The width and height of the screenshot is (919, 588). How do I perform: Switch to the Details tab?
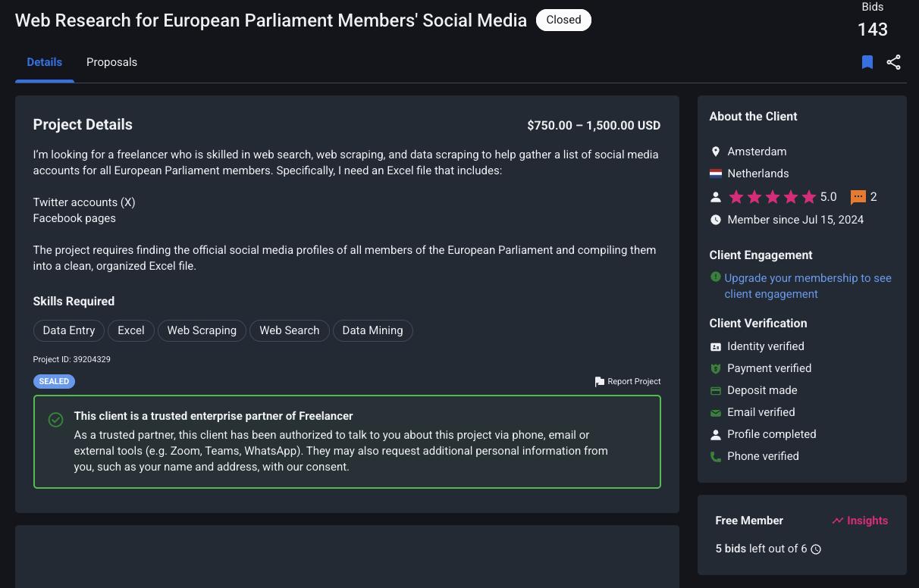[x=45, y=62]
